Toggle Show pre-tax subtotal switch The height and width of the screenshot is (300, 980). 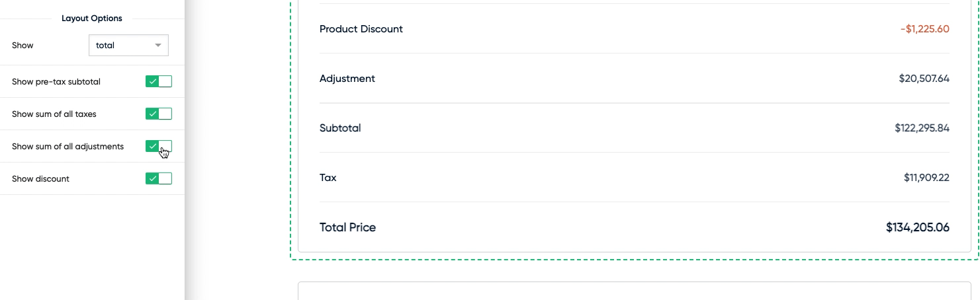coord(159,81)
